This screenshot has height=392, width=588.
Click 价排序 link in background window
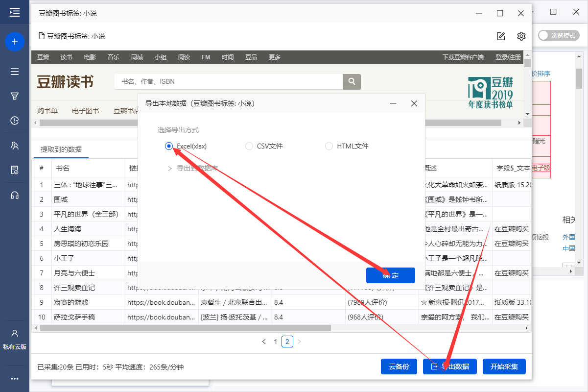coord(541,73)
